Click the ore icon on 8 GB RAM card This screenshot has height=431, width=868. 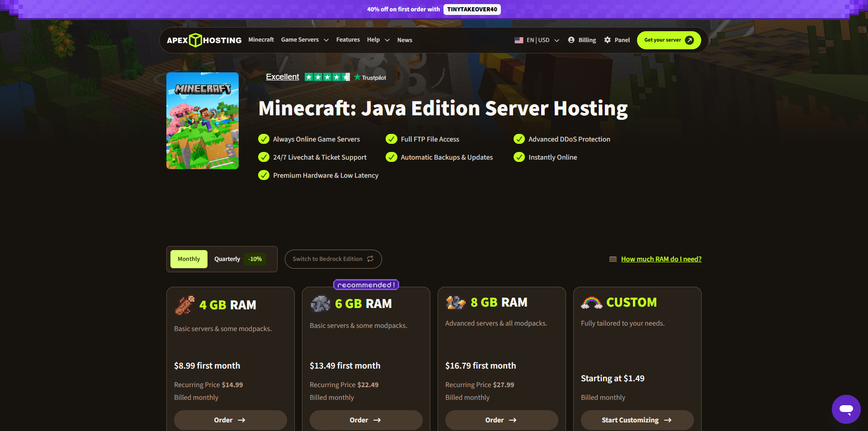click(x=456, y=302)
